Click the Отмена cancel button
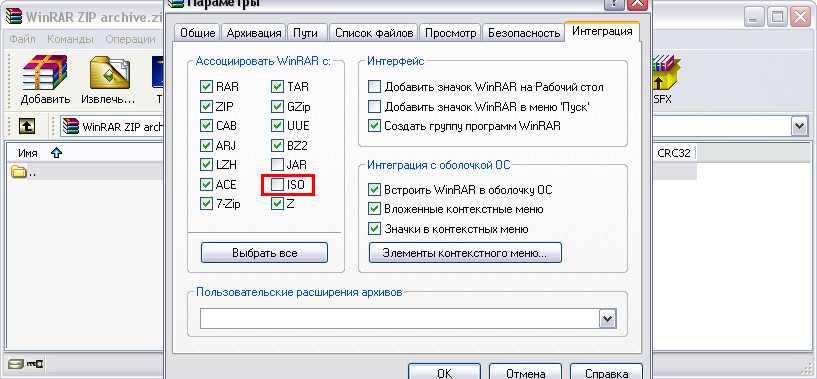This screenshot has height=379, width=817. point(526,373)
